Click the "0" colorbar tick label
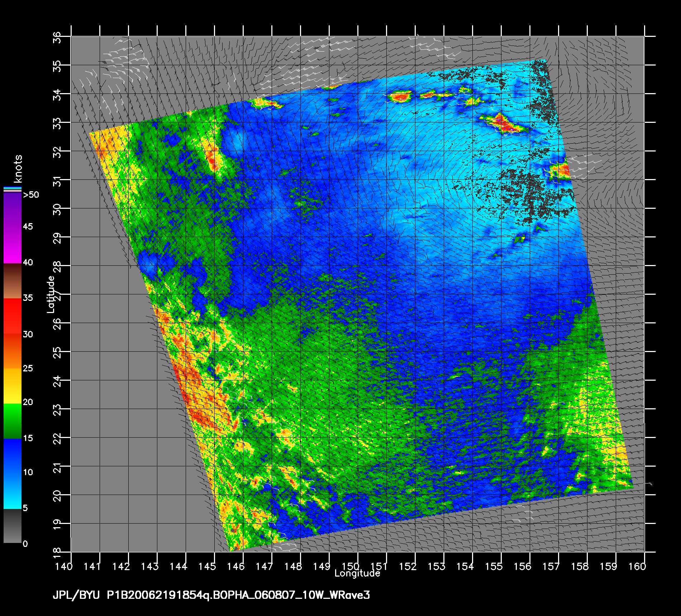 [25, 544]
